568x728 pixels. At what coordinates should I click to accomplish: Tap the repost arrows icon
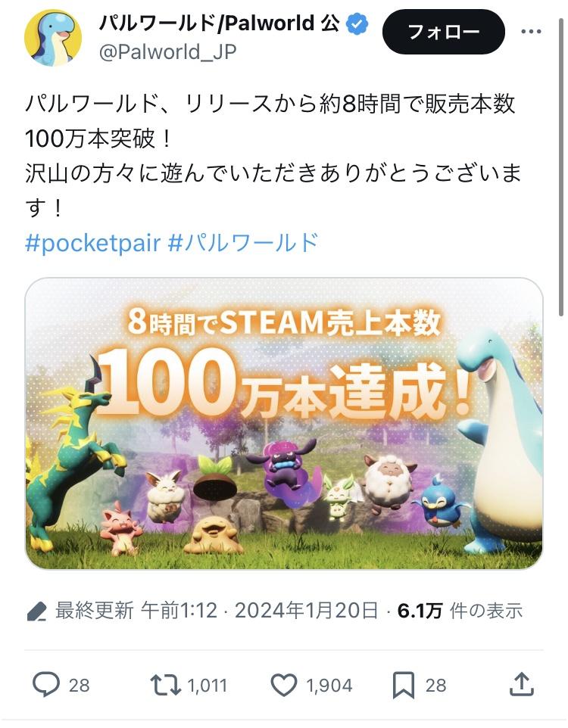165,685
